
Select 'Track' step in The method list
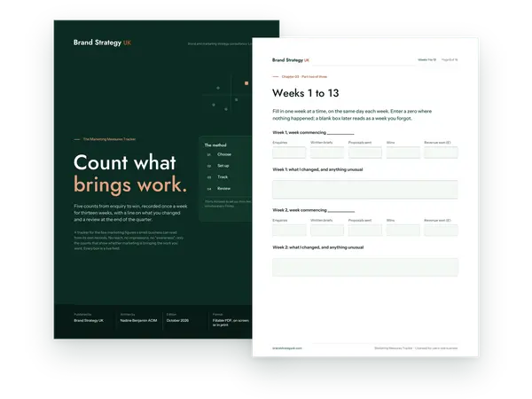click(x=223, y=176)
